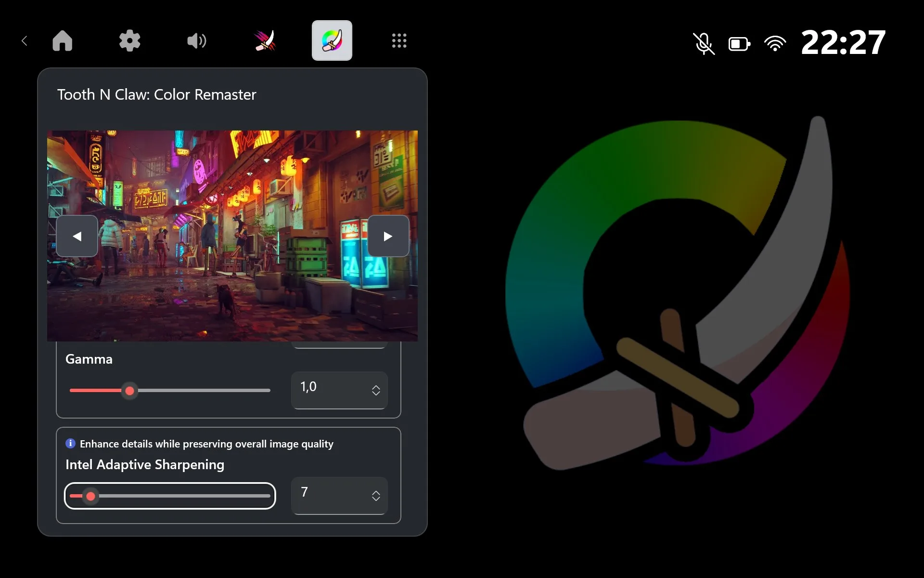Adjust the Intel Adaptive Sharpening slider
The image size is (924, 578).
pyautogui.click(x=170, y=496)
